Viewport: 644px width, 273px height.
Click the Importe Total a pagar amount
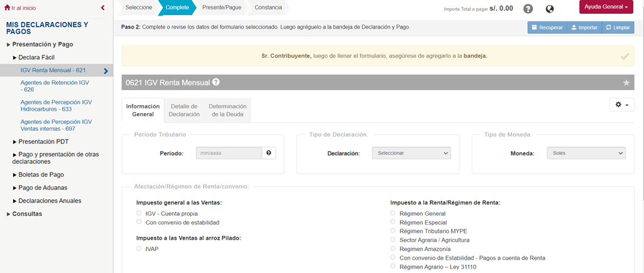coord(501,8)
